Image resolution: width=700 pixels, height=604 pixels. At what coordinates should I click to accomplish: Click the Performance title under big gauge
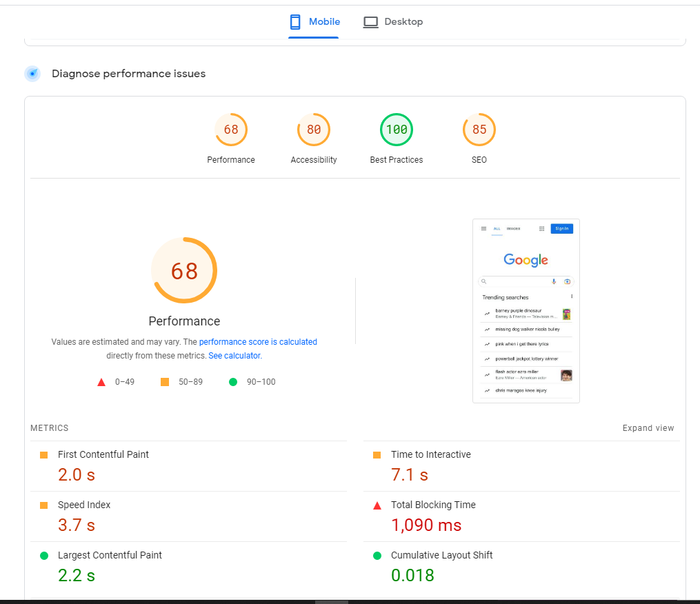(x=184, y=321)
